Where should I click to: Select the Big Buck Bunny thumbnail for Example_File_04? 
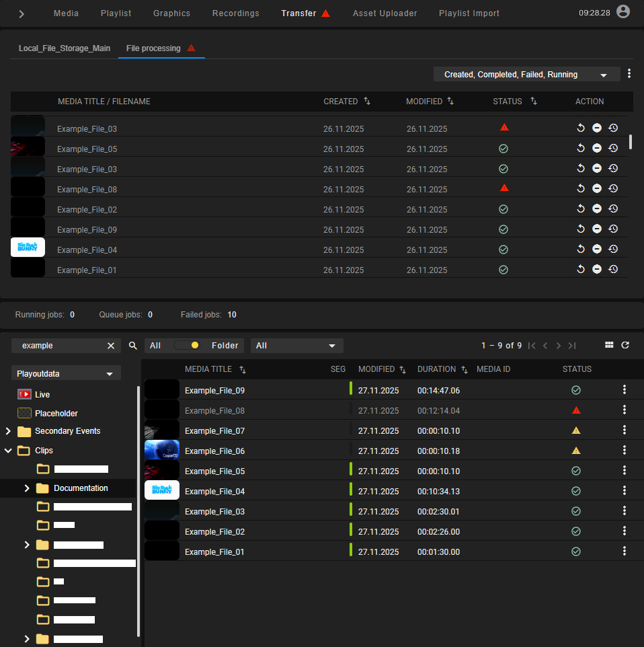tap(162, 490)
